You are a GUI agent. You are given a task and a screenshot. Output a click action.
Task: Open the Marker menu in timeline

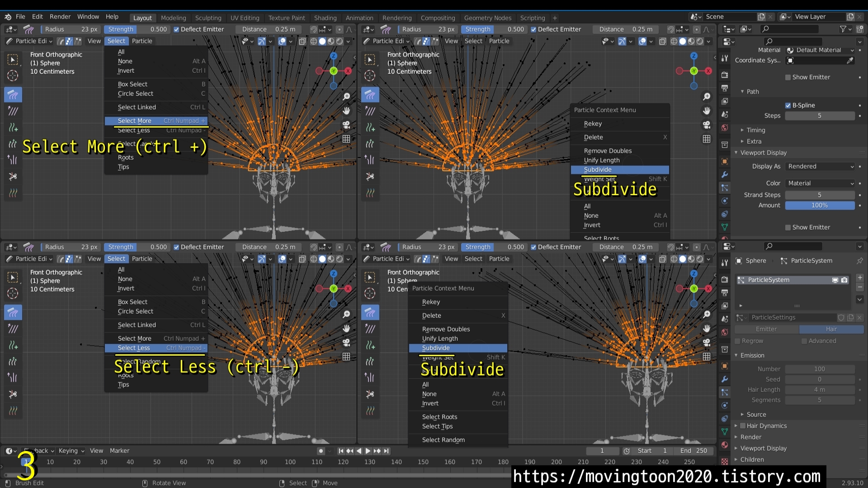119,451
